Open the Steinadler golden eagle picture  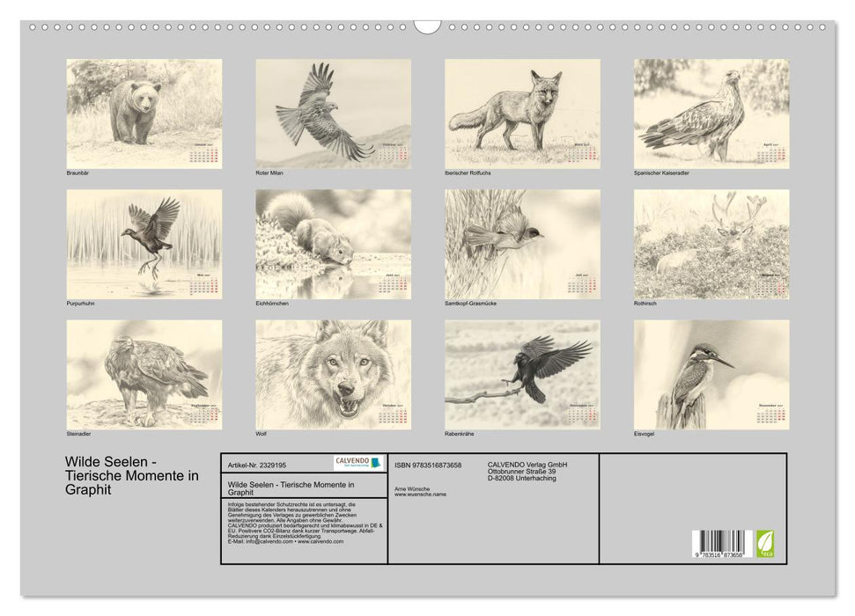click(x=144, y=375)
